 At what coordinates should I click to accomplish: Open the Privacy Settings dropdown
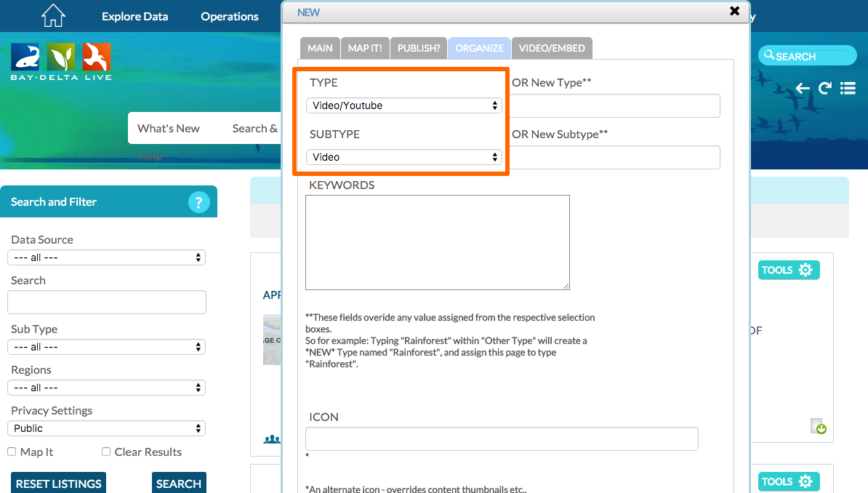[x=106, y=428]
